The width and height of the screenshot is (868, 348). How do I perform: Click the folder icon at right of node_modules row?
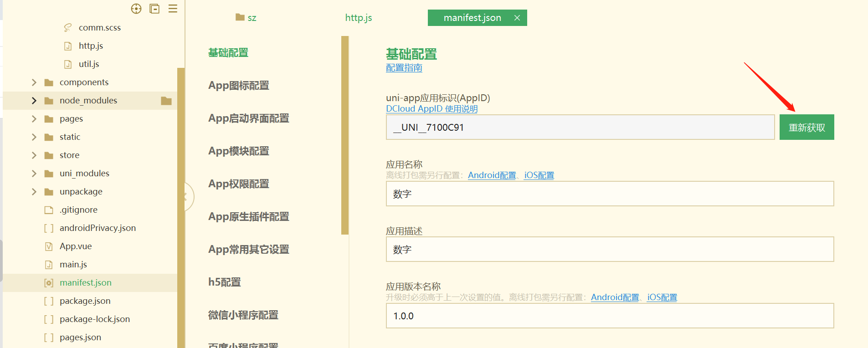click(x=166, y=101)
